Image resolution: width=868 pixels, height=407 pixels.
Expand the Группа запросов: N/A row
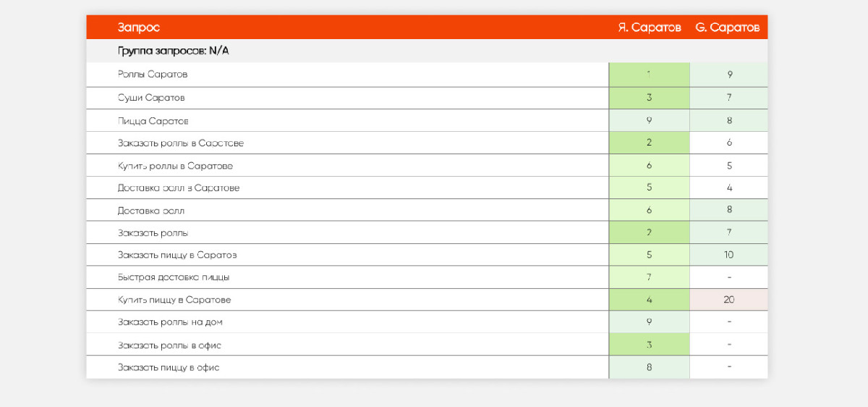(174, 51)
